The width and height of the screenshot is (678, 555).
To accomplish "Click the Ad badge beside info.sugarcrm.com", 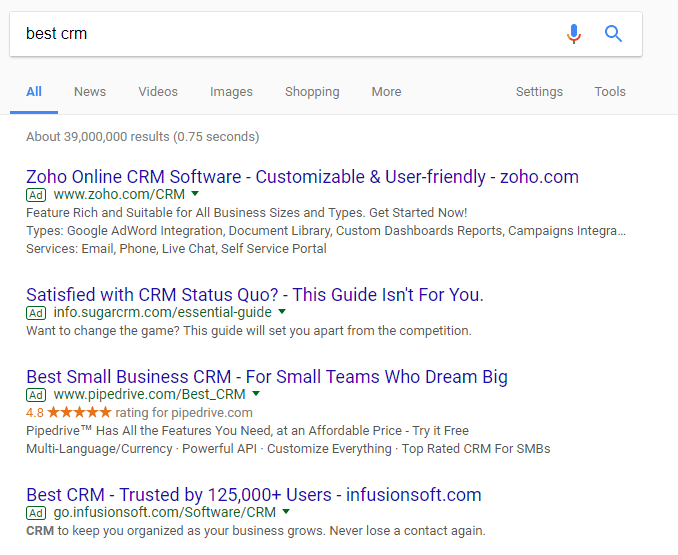I will [36, 312].
